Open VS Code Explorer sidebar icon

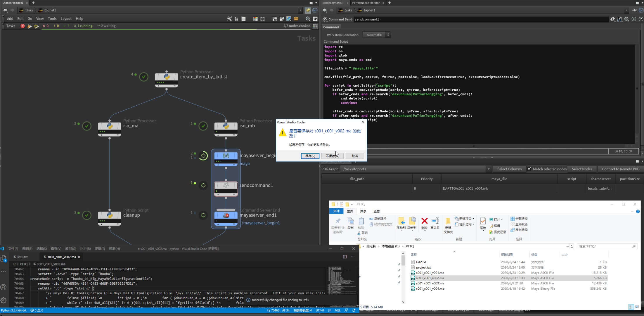4,259
